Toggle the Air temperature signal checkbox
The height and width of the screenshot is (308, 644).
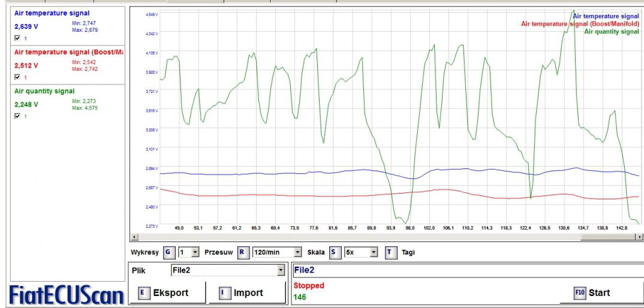[x=17, y=38]
